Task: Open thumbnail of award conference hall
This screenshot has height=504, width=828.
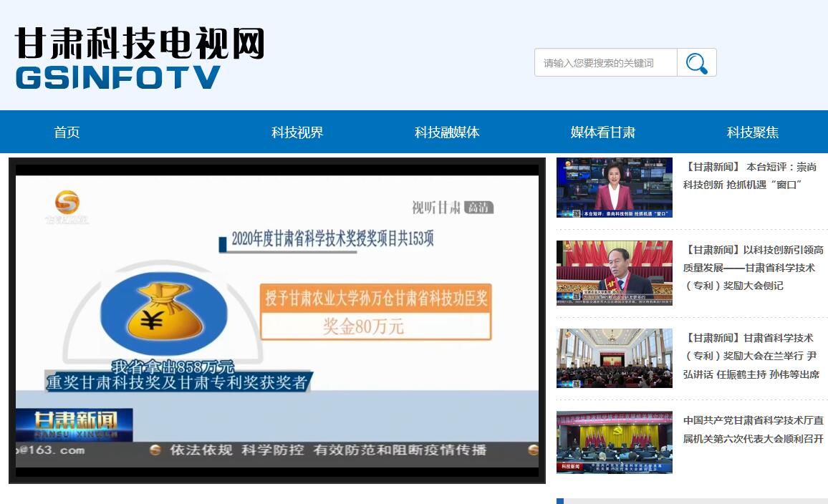Action: [615, 358]
